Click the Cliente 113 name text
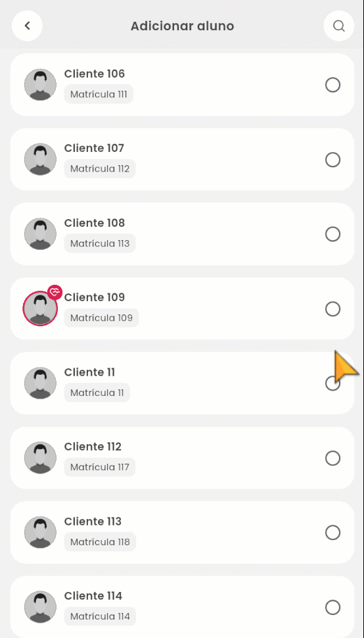 pos(93,521)
